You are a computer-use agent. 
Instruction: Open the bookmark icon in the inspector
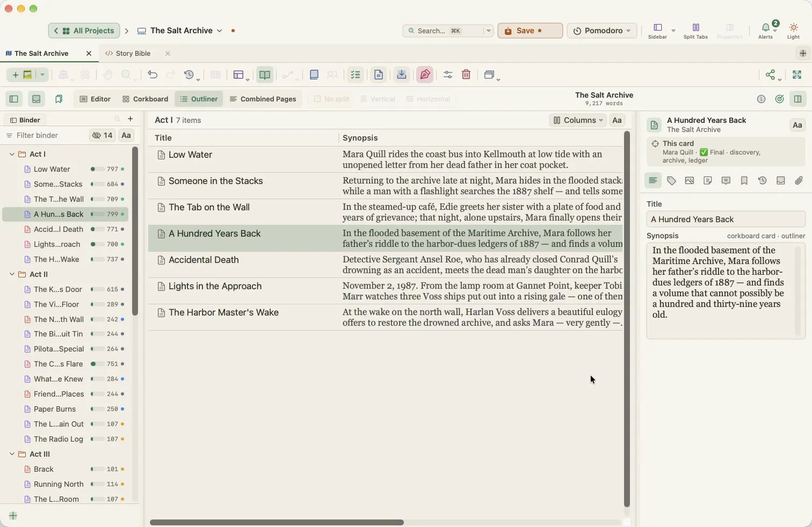pos(744,181)
